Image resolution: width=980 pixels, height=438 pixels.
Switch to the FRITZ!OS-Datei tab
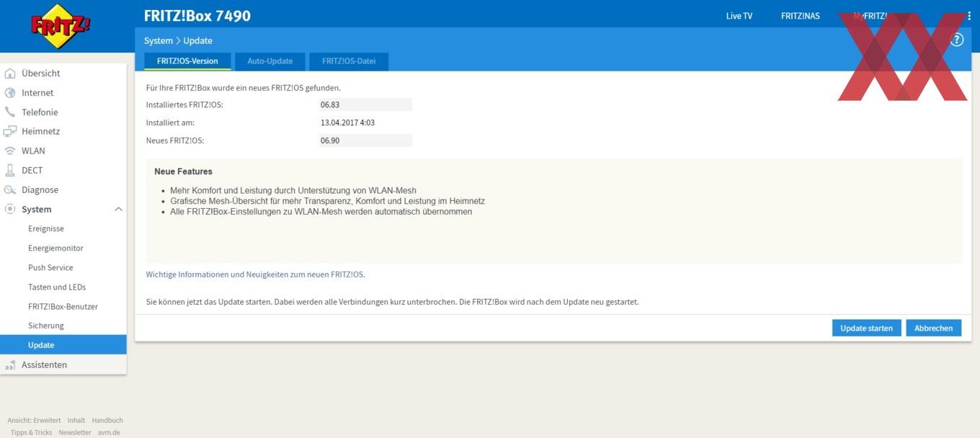pos(349,61)
